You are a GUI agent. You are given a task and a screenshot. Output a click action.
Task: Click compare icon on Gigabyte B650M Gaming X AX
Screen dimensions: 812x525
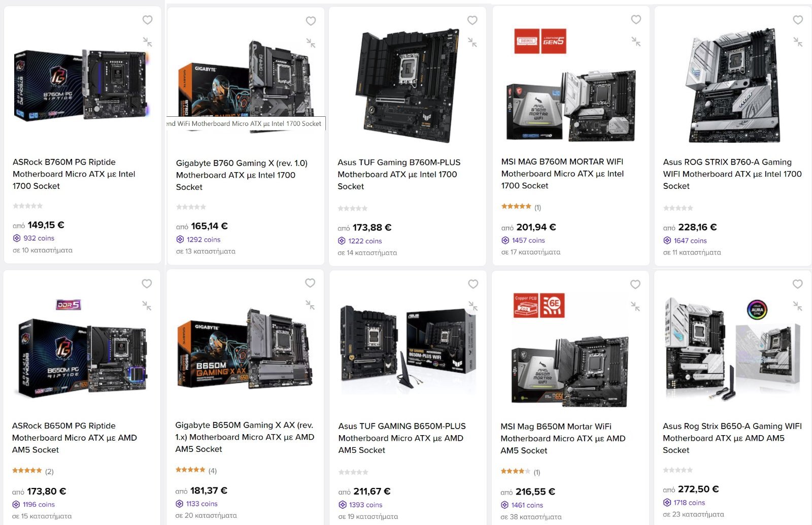coord(310,305)
